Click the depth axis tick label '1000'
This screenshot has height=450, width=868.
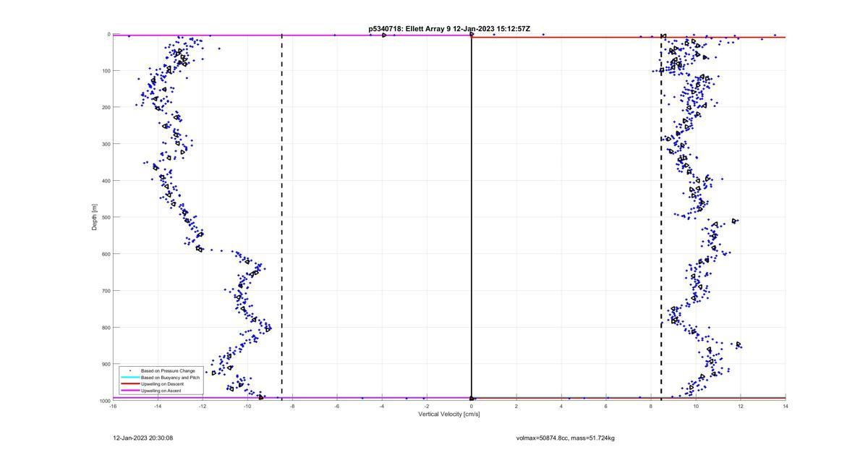(104, 401)
